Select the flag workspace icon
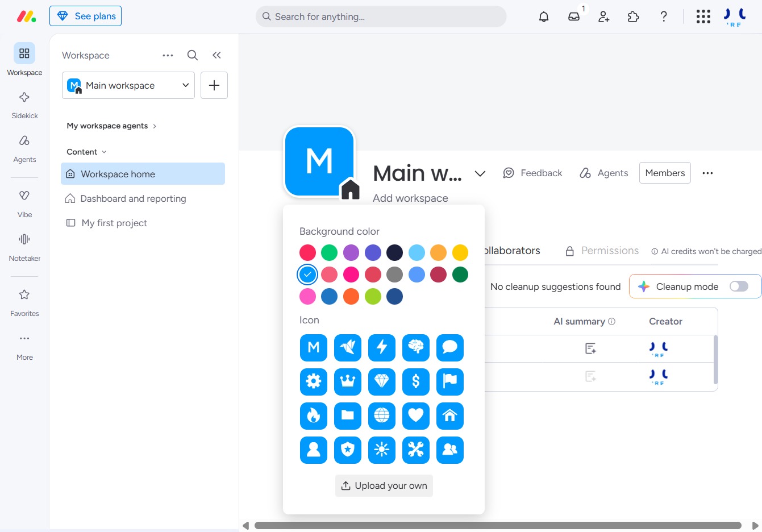The image size is (762, 532). [x=450, y=381]
